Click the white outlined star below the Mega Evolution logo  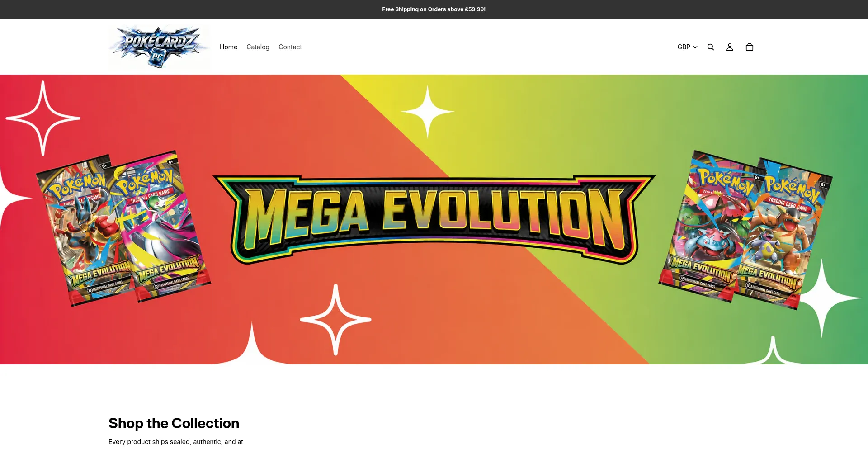point(335,320)
